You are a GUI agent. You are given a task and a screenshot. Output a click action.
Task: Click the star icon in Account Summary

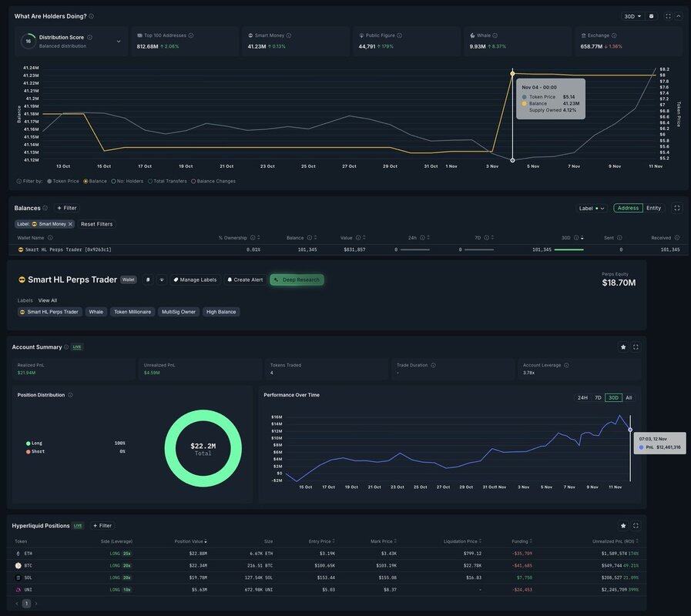[623, 347]
